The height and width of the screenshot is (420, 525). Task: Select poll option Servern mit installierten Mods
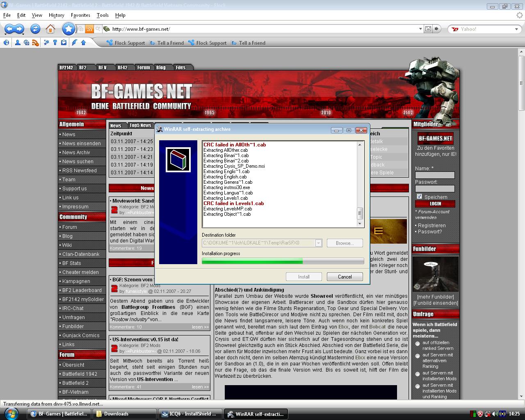(418, 374)
